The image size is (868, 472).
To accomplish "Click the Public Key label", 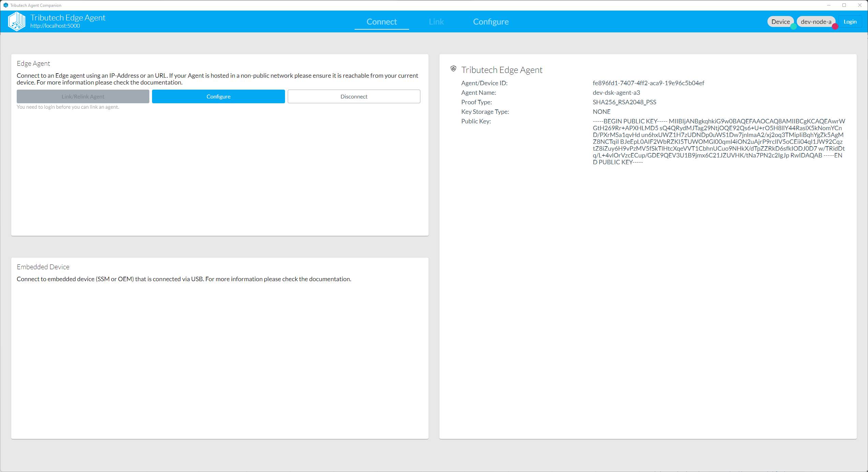I will coord(476,121).
